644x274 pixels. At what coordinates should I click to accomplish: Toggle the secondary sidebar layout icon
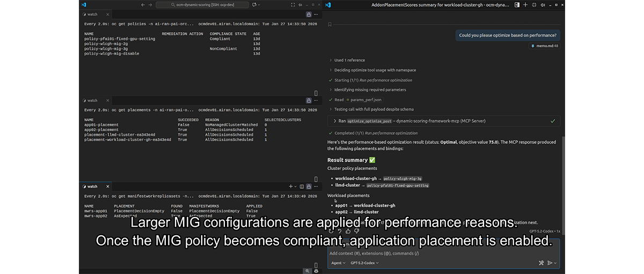click(517, 5)
